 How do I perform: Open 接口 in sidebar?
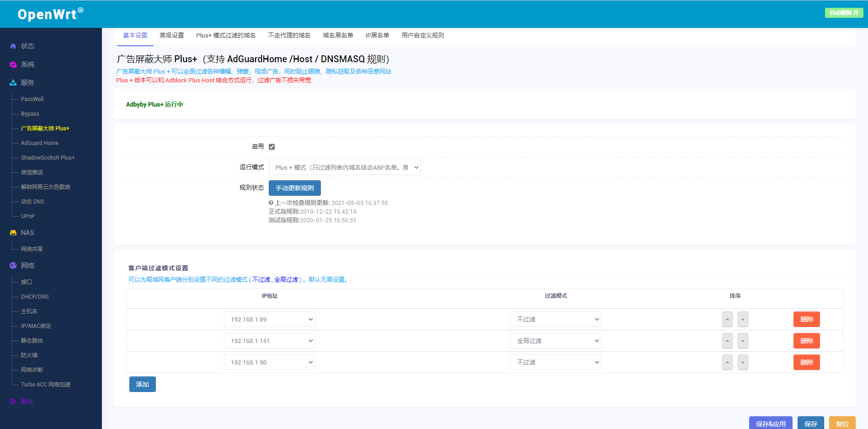[27, 282]
